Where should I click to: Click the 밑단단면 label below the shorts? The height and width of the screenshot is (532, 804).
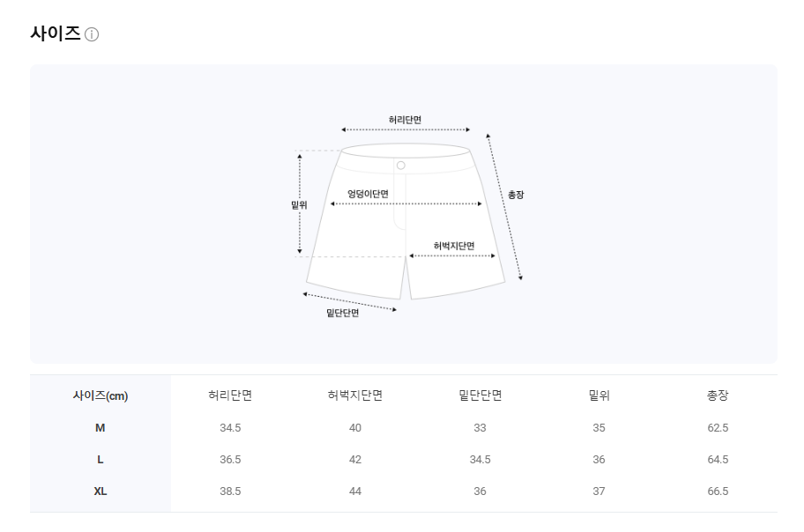[x=343, y=313]
